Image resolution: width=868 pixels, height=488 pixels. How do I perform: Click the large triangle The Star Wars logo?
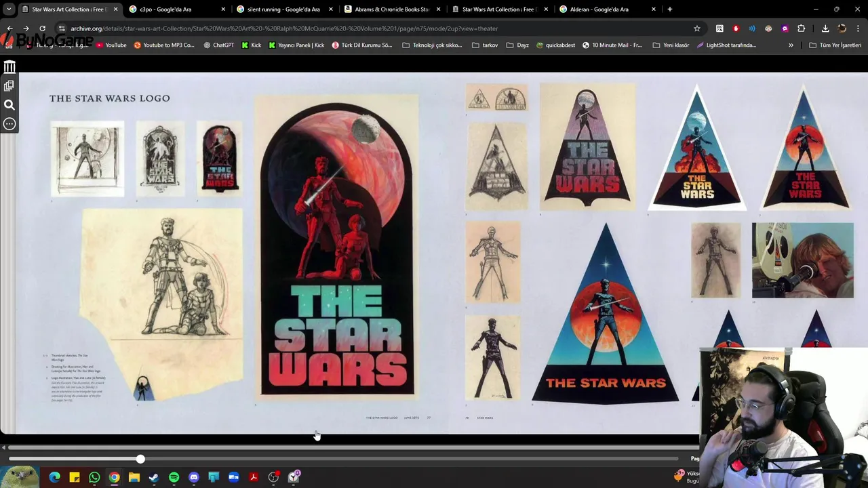pyautogui.click(x=606, y=314)
